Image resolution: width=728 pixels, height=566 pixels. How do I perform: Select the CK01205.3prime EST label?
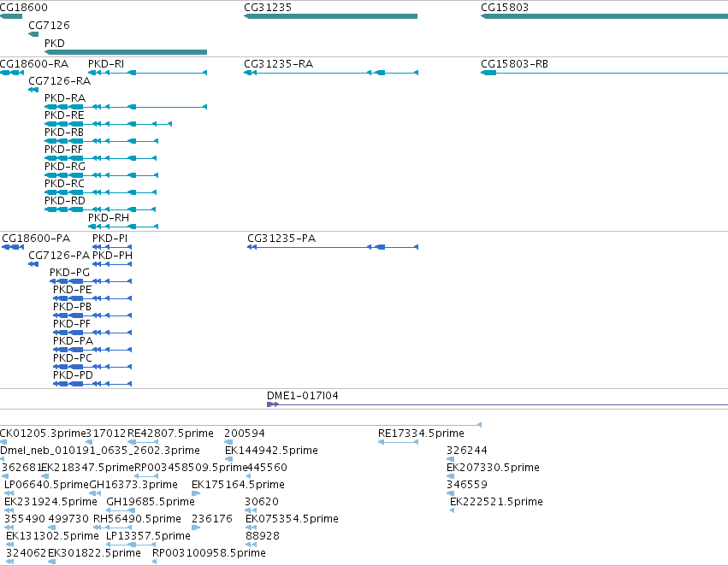[x=43, y=433]
